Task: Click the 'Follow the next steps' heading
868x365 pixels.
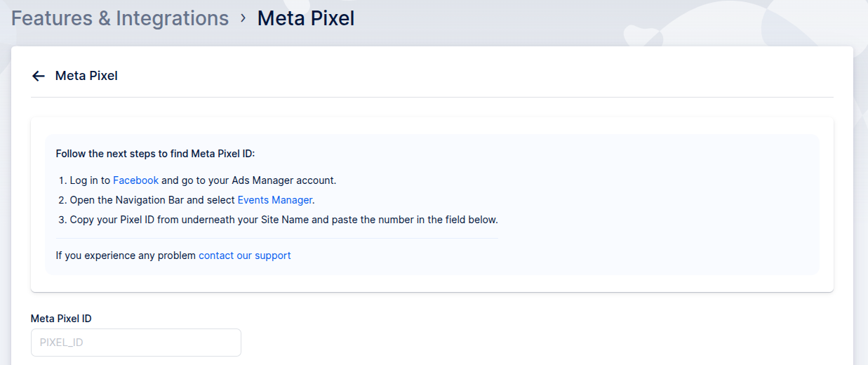Action: click(156, 154)
